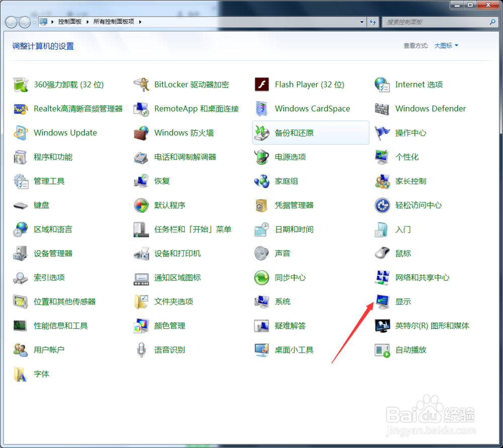
Task: Open the 大图标 view-by dropdown
Action: point(446,46)
